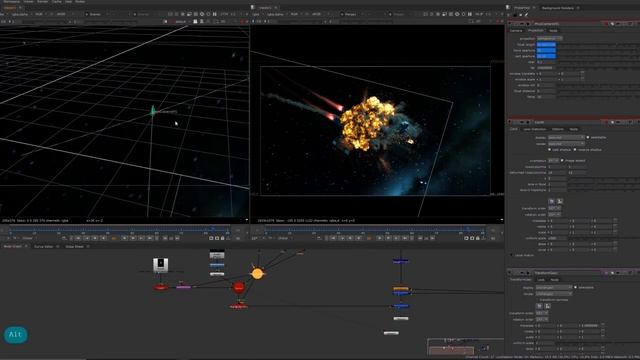Open the Look tab in TransformGeo panel

(x=541, y=280)
